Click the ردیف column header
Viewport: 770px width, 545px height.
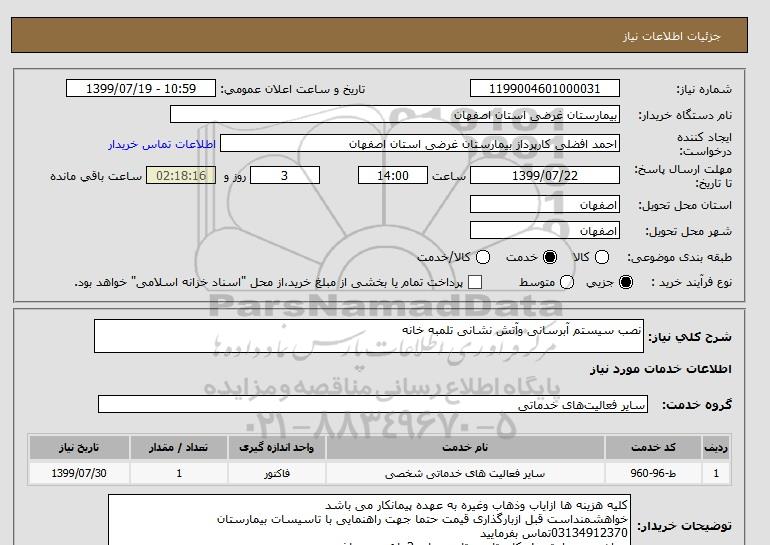coord(716,448)
